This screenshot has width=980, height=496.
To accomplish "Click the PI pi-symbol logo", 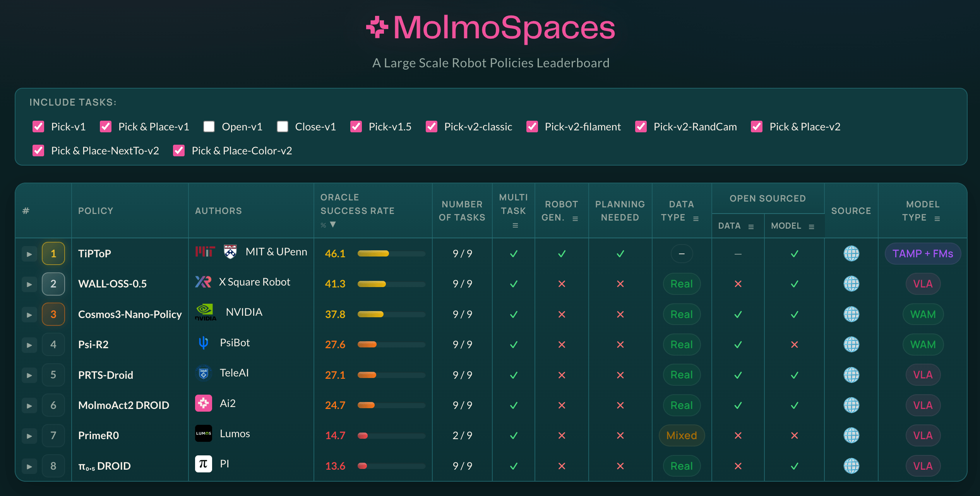I will pos(203,464).
